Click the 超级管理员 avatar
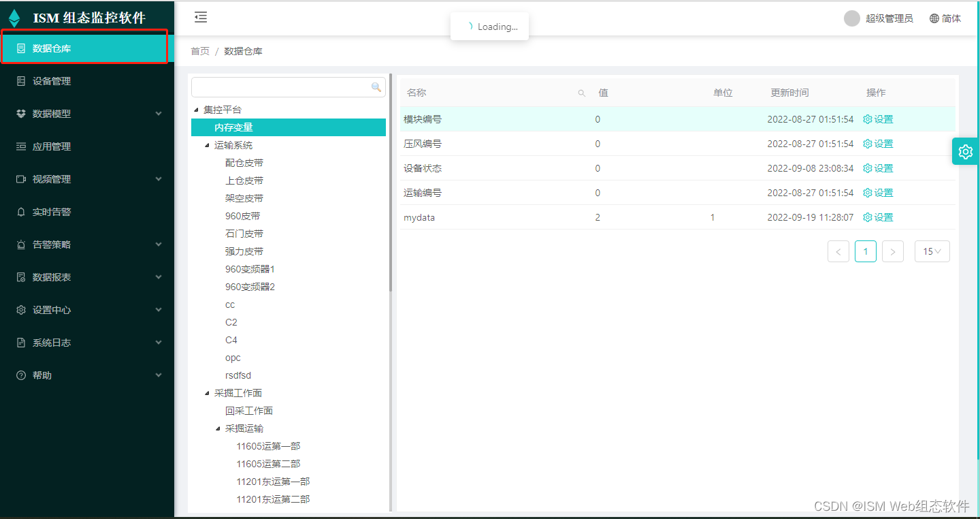The image size is (980, 519). tap(851, 18)
